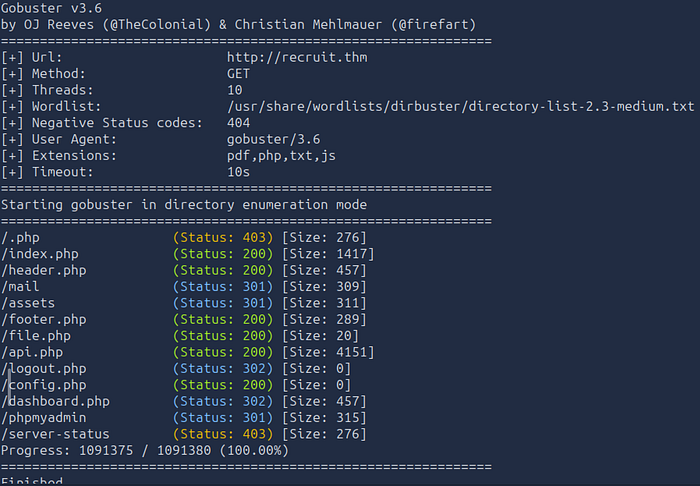Click Status 302 on the dashboard.php row
The height and width of the screenshot is (486, 700).
point(223,401)
